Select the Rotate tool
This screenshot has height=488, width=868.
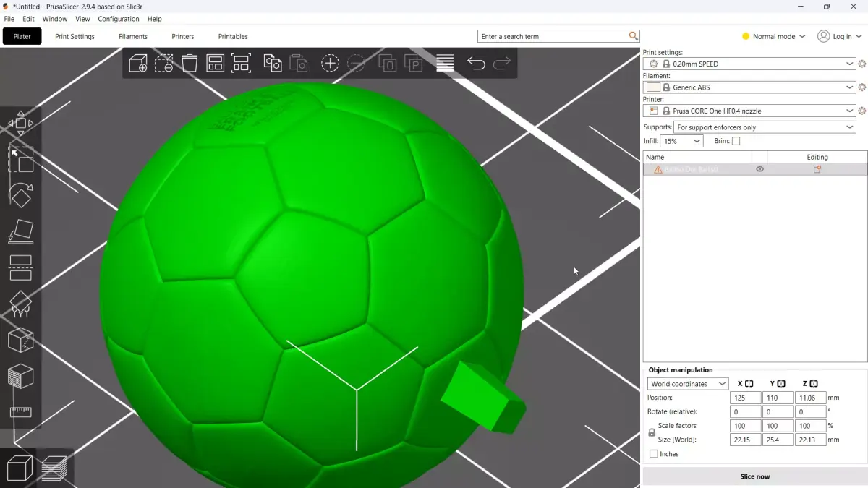20,195
